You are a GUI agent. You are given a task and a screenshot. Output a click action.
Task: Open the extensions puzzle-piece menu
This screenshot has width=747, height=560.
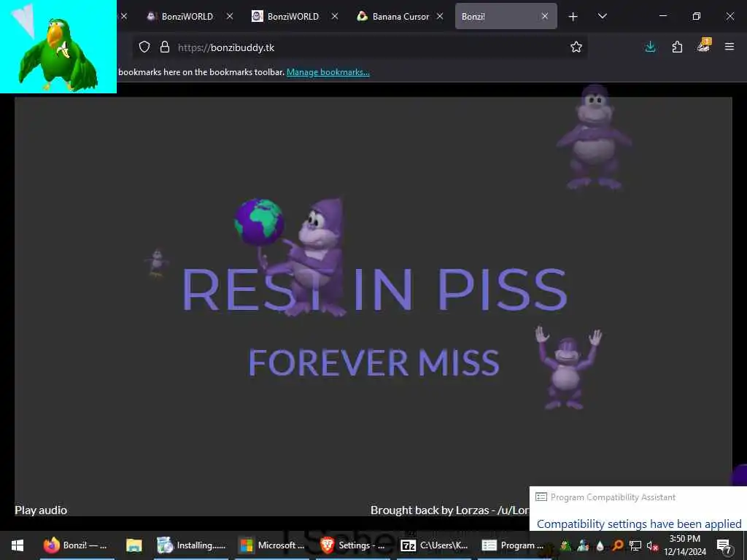pyautogui.click(x=677, y=47)
